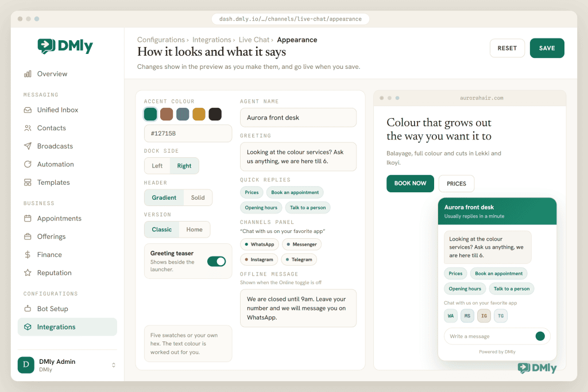
Task: Click the DMly logo in sidebar
Action: (65, 46)
